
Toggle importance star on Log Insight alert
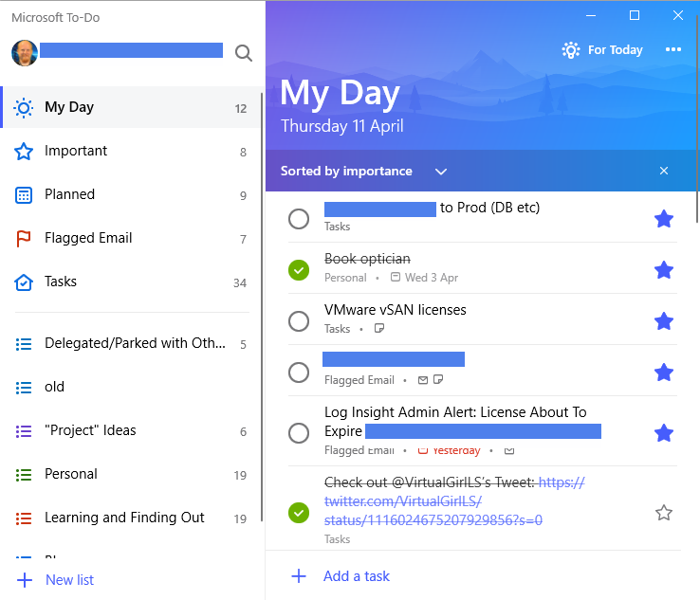pyautogui.click(x=664, y=433)
